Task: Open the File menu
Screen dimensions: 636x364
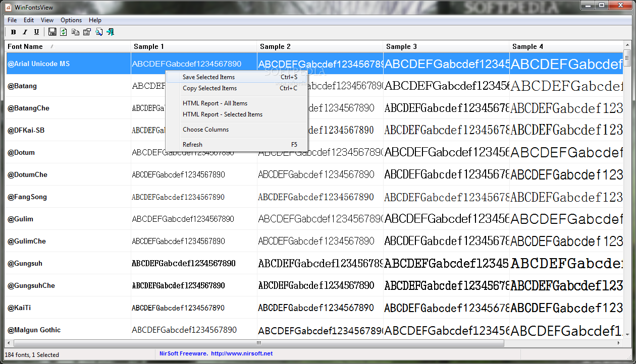Action: click(x=12, y=20)
